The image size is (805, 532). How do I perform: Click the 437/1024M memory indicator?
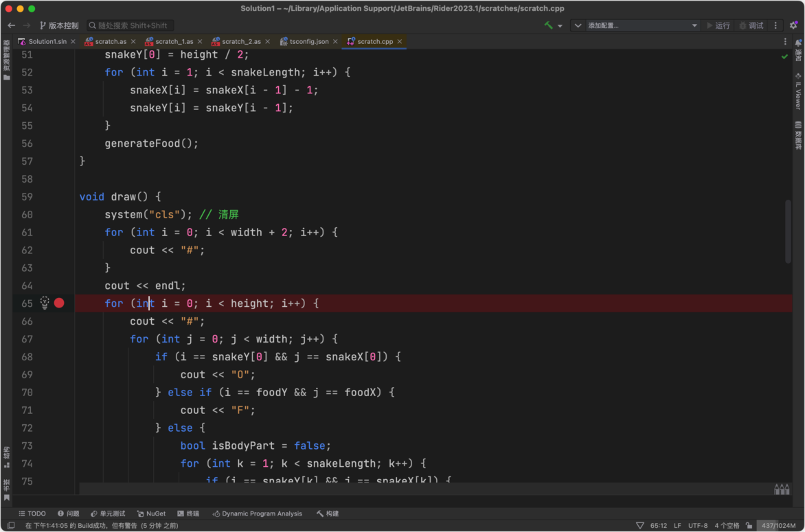779,525
